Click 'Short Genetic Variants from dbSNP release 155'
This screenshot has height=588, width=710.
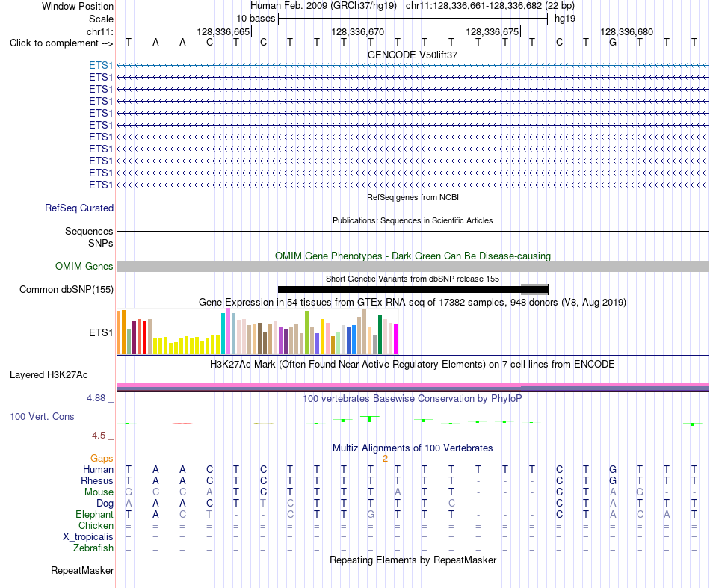click(413, 279)
